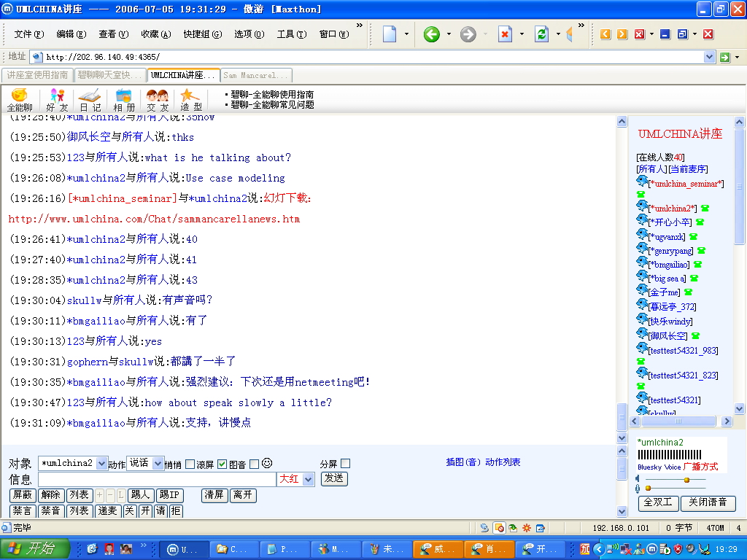Toggle the 悄悄 whisper checkbox

pyautogui.click(x=190, y=464)
